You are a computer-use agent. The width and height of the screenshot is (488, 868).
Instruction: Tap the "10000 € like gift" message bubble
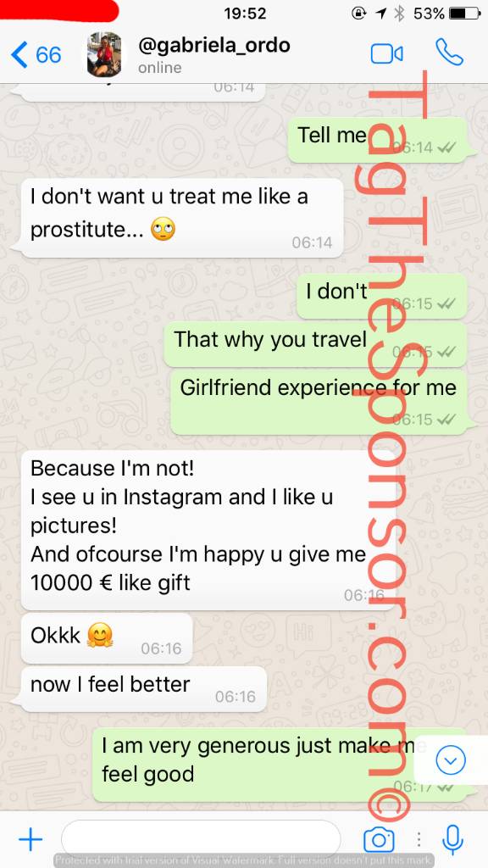[208, 530]
